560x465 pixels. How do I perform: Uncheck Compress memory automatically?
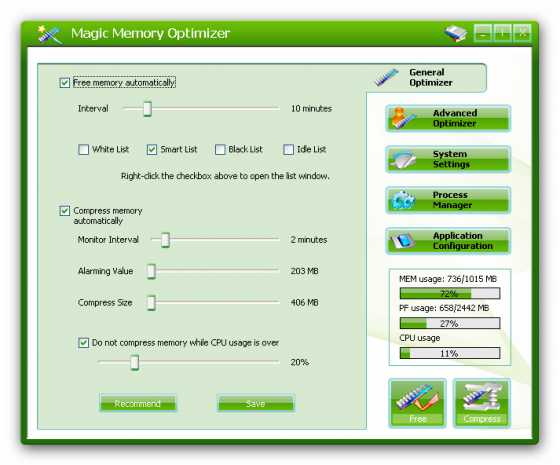[65, 211]
